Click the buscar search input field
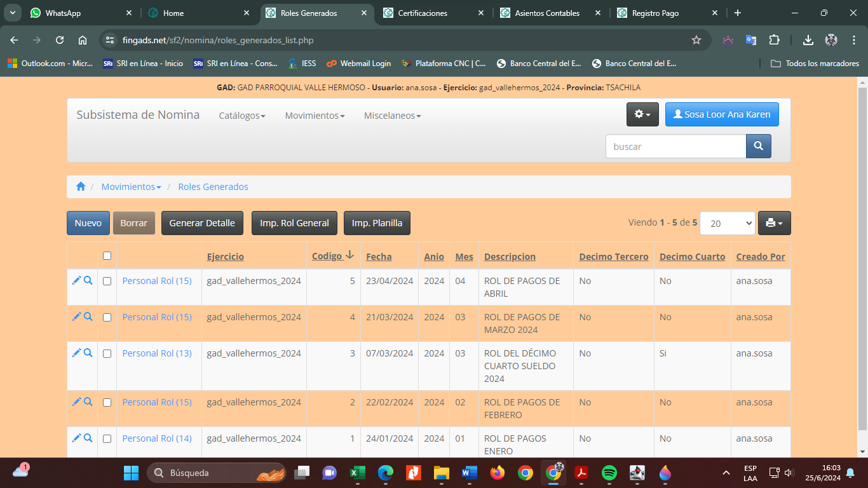This screenshot has height=488, width=868. (x=675, y=146)
